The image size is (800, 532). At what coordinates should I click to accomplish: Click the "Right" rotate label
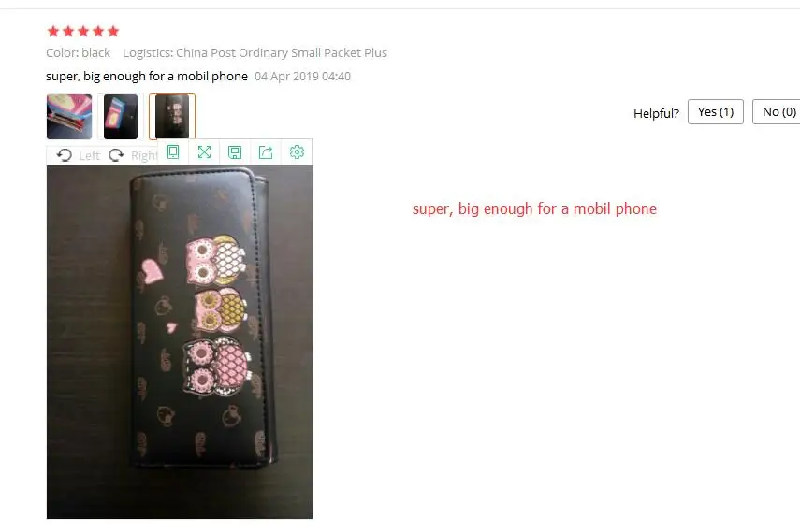click(144, 155)
